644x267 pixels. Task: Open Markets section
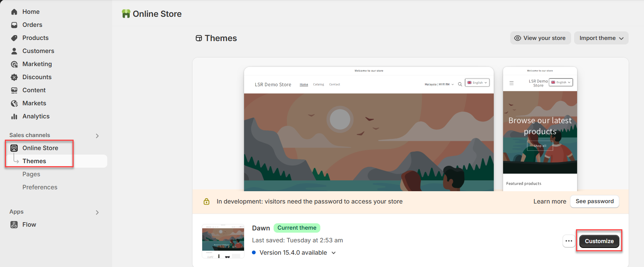click(34, 103)
